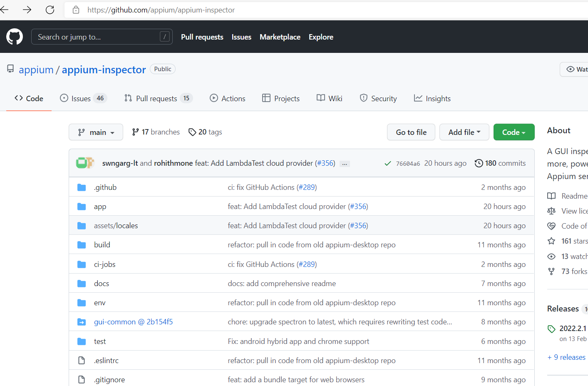Click the book icon beside Readme
Image resolution: width=588 pixels, height=386 pixels.
click(x=551, y=196)
